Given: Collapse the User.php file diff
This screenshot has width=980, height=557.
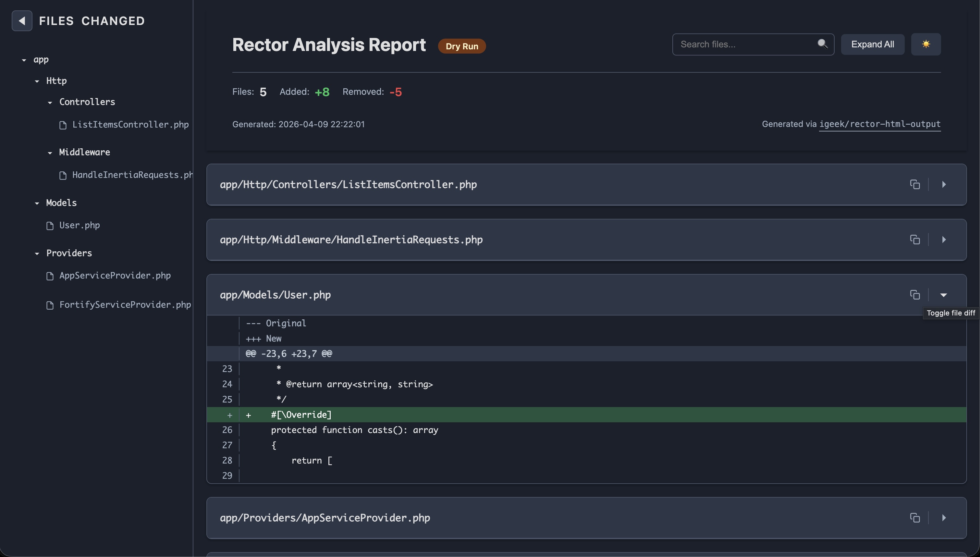Looking at the screenshot, I should [943, 295].
